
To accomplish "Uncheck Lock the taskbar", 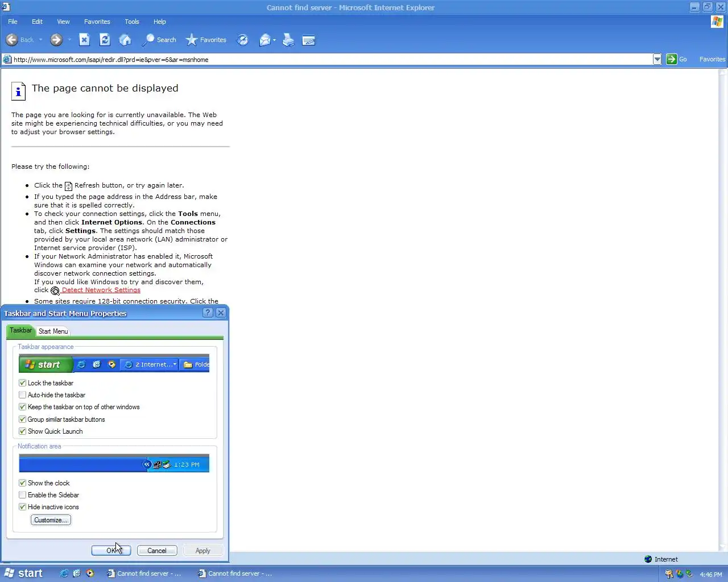I will click(22, 383).
